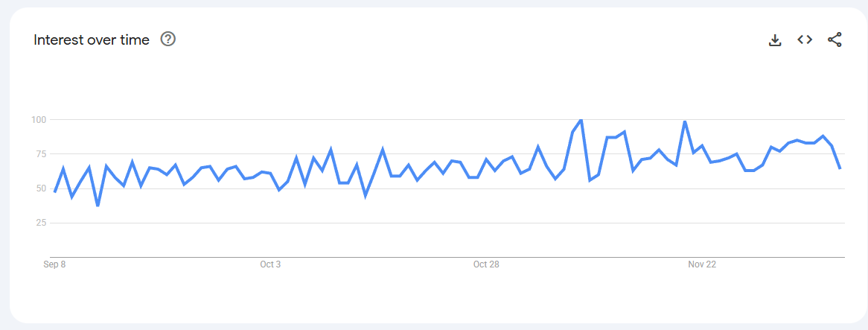Viewport: 868px width, 330px height.
Task: Click the sharp peak just before Nov 22
Action: tap(684, 121)
